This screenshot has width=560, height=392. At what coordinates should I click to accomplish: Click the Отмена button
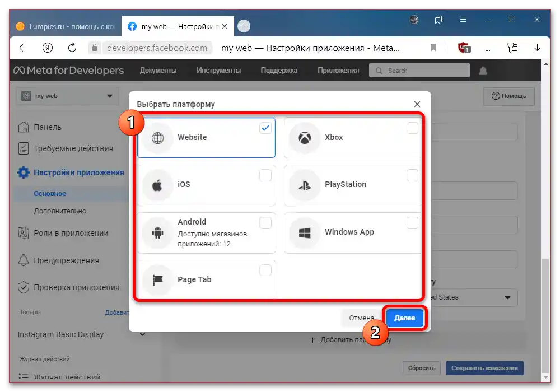(361, 318)
